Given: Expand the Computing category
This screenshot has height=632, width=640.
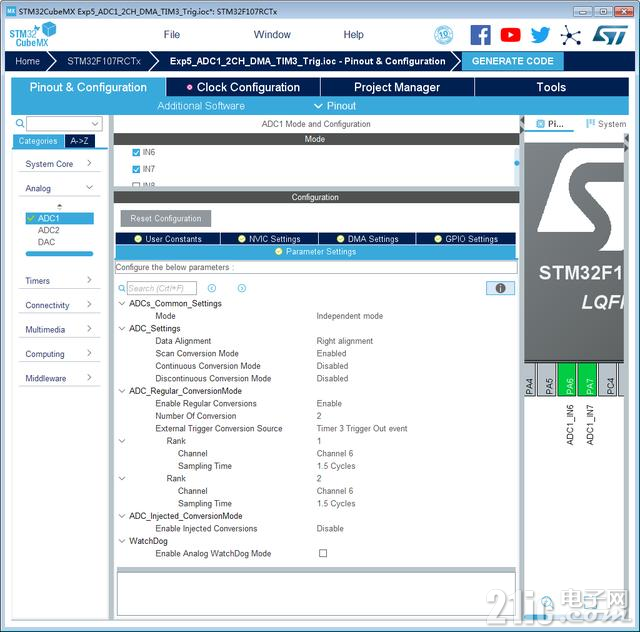Looking at the screenshot, I should coord(59,354).
